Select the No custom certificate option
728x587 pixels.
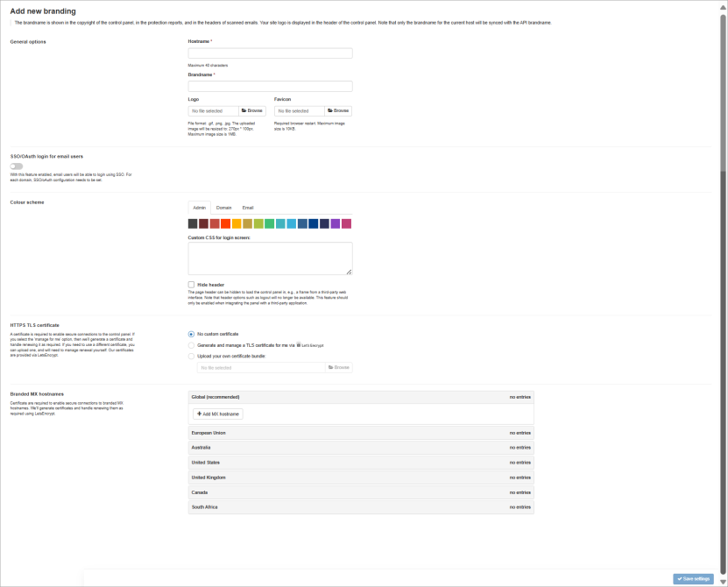point(191,334)
